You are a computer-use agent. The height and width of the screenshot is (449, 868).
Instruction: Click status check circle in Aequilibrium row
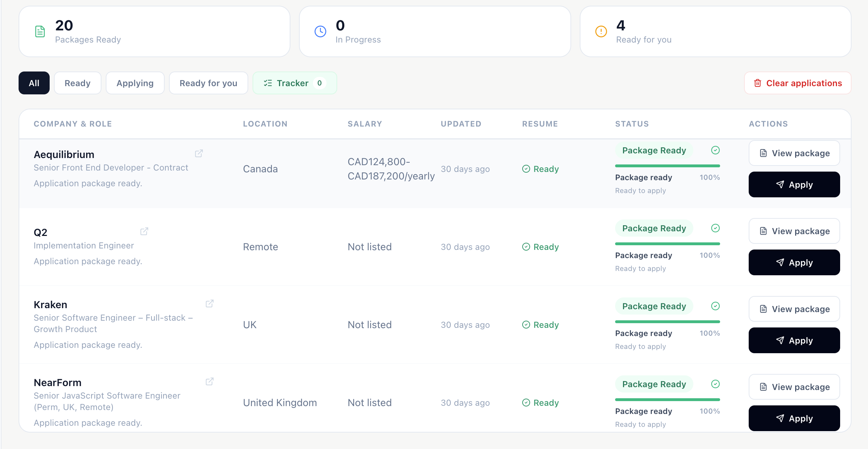coord(715,150)
